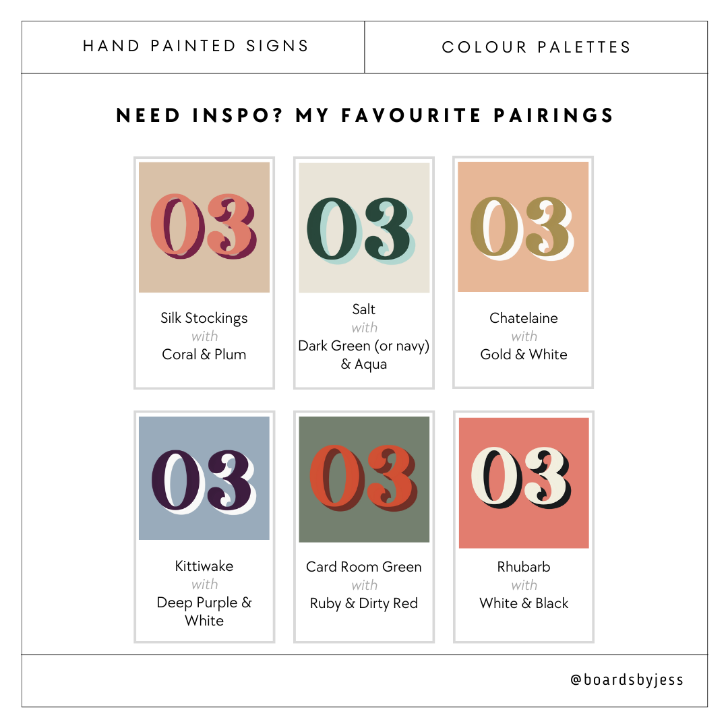Screen dimensions: 728x728
Task: Select the Dark Green (or navy) text
Action: tap(364, 346)
